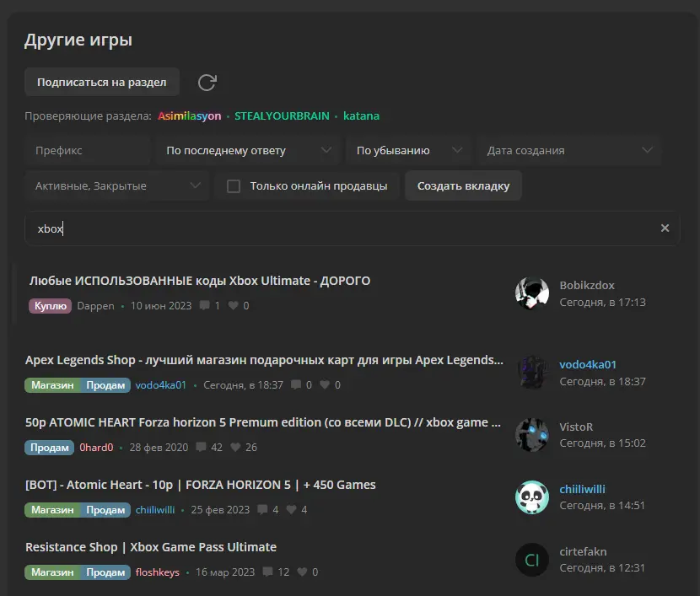The height and width of the screenshot is (596, 700).
Task: Click date 10 июн 2023
Action: coord(161,305)
